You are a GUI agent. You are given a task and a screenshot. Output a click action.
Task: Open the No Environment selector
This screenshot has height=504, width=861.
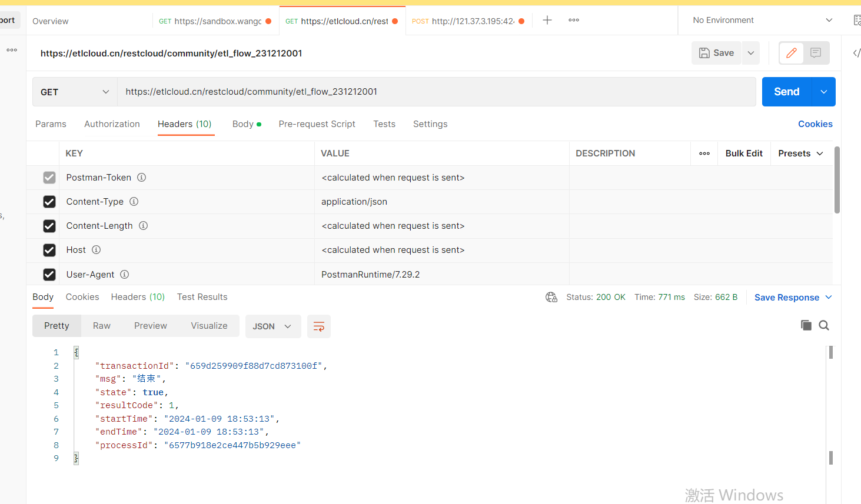coord(762,20)
